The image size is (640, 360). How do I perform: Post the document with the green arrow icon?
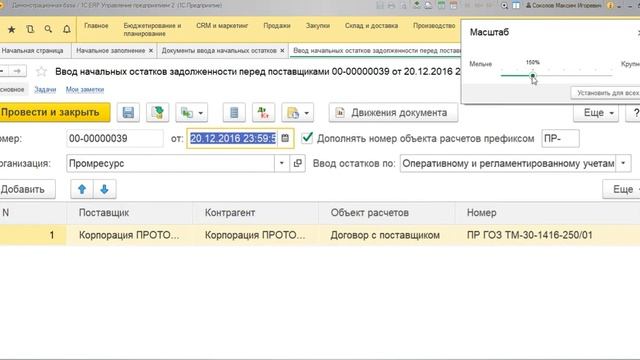(158, 113)
